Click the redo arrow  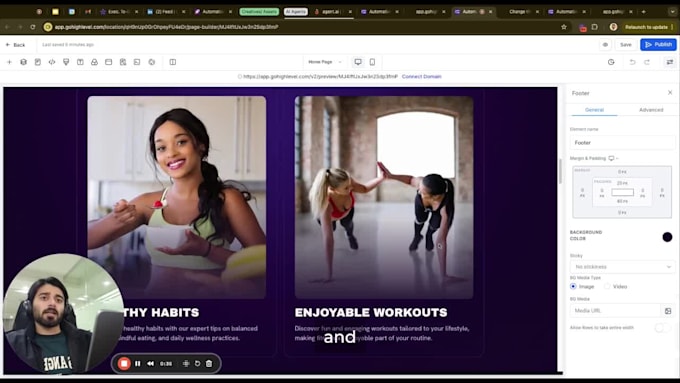[647, 62]
